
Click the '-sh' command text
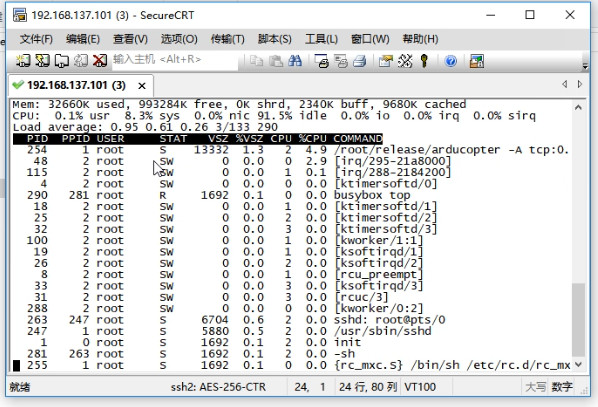pos(344,354)
